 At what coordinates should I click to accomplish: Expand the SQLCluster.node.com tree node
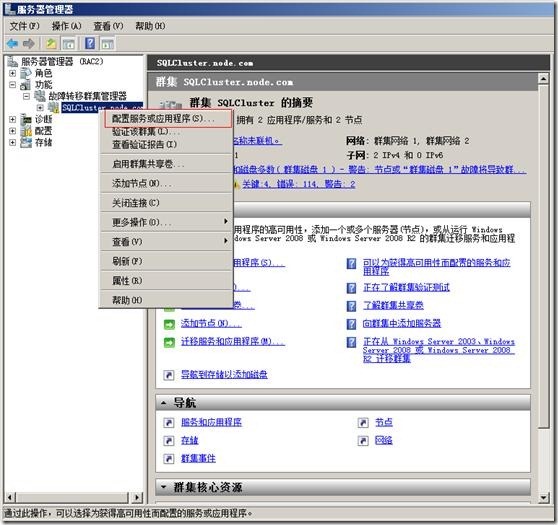(x=40, y=107)
